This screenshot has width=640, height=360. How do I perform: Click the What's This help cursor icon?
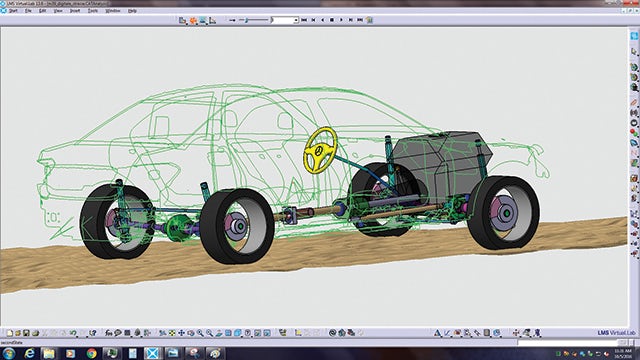coord(93,333)
